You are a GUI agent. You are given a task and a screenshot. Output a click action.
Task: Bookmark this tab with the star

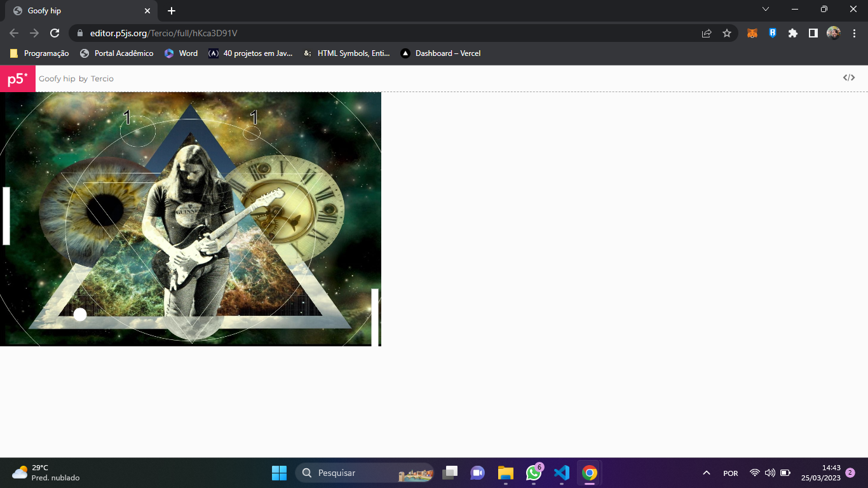(727, 33)
